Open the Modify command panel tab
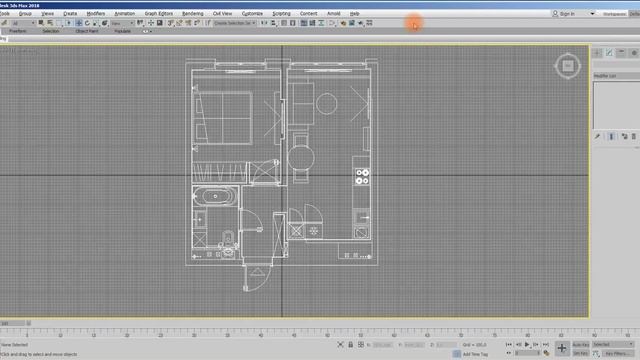640x360 pixels. (609, 53)
